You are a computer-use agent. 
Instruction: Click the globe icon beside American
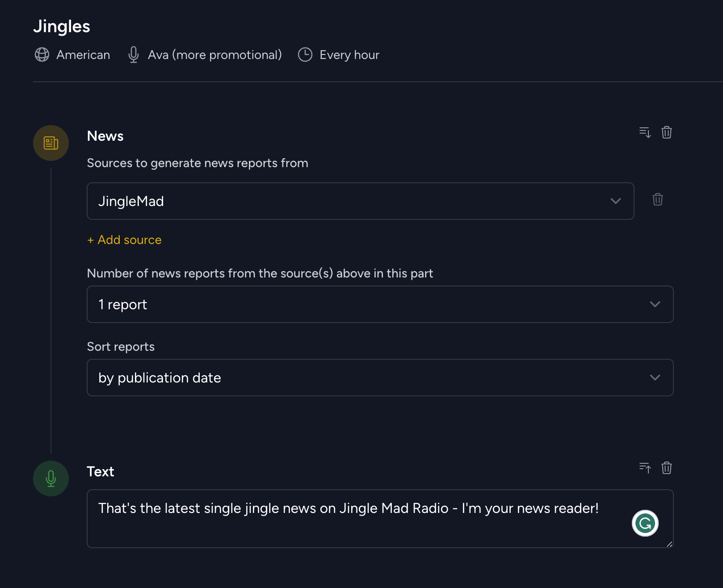tap(42, 55)
